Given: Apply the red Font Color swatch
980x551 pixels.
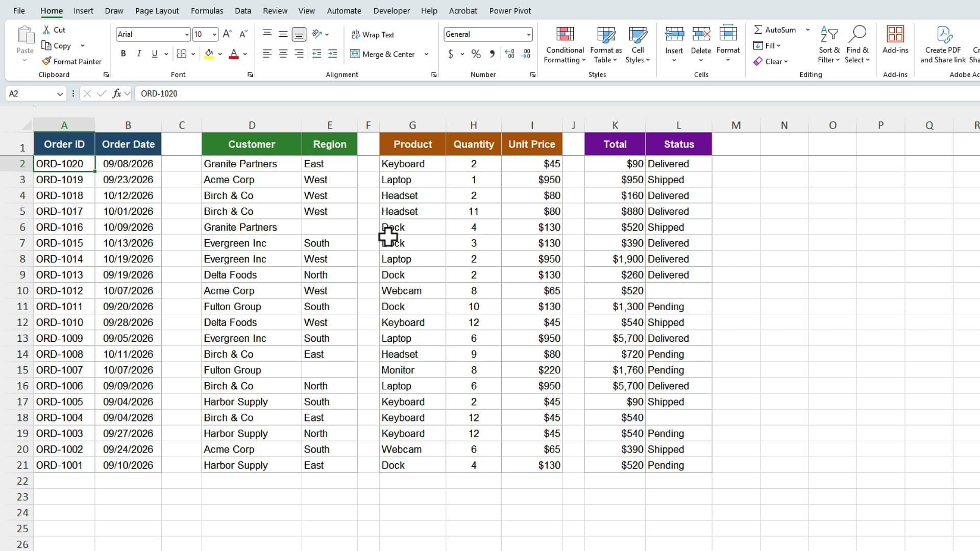Looking at the screenshot, I should (x=234, y=54).
